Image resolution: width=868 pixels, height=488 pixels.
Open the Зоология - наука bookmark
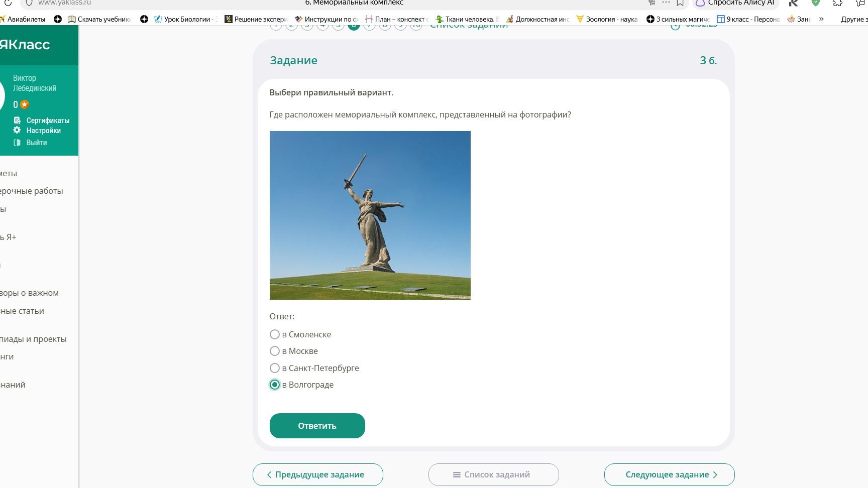607,19
